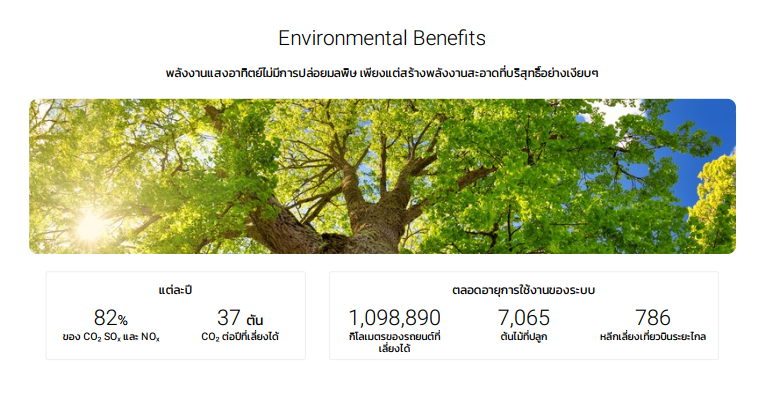The height and width of the screenshot is (399, 759).
Task: Select the แต่ละปี card title
Action: coord(175,290)
